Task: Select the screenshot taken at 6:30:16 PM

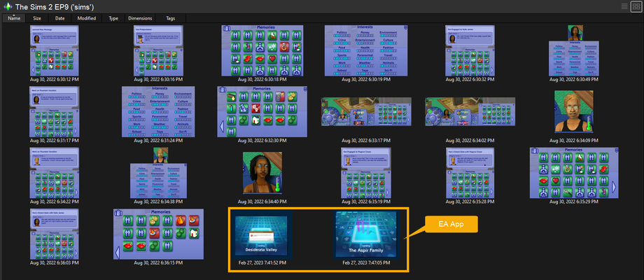Action: click(x=158, y=50)
